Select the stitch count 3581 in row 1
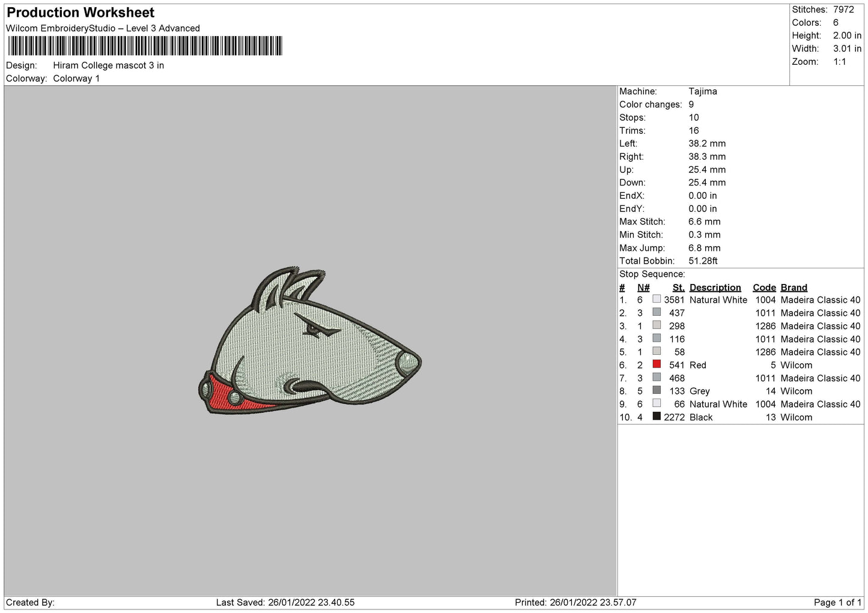The image size is (868, 613). coord(675,300)
